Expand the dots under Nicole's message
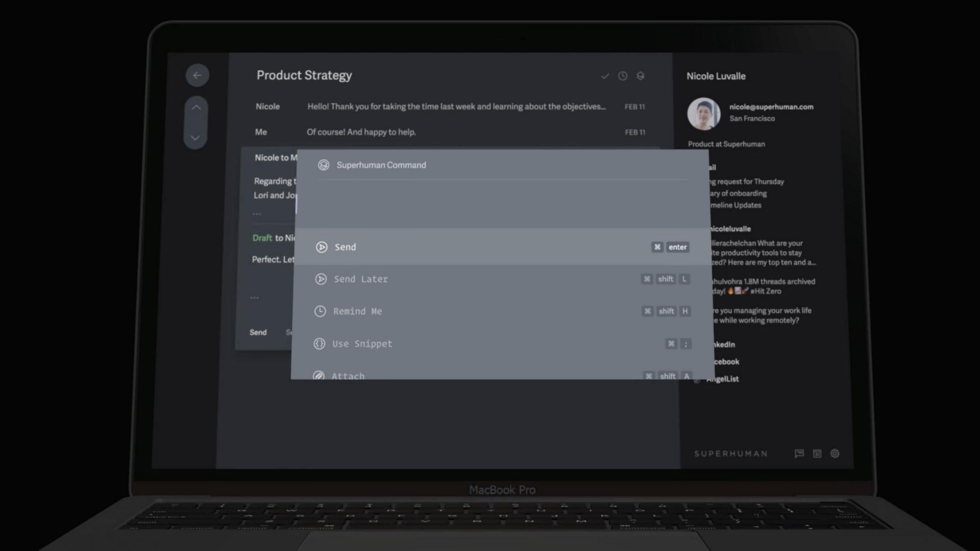Screen dimensions: 980x551 pyautogui.click(x=256, y=214)
